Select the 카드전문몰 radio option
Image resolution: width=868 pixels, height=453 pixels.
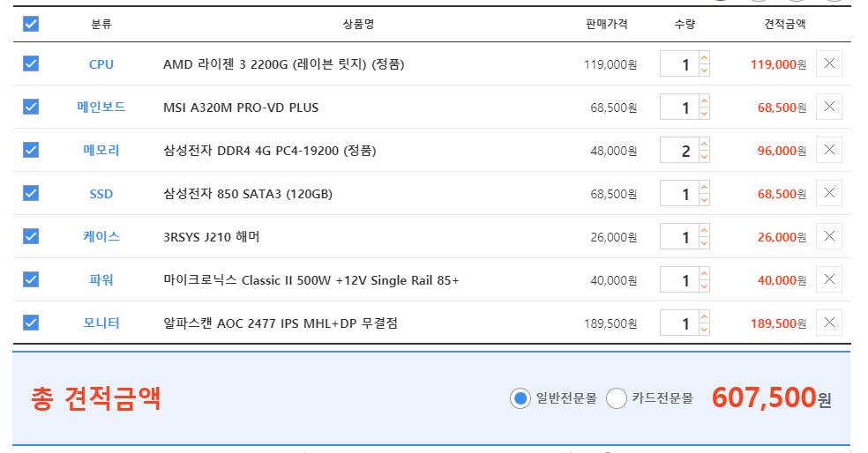point(616,398)
